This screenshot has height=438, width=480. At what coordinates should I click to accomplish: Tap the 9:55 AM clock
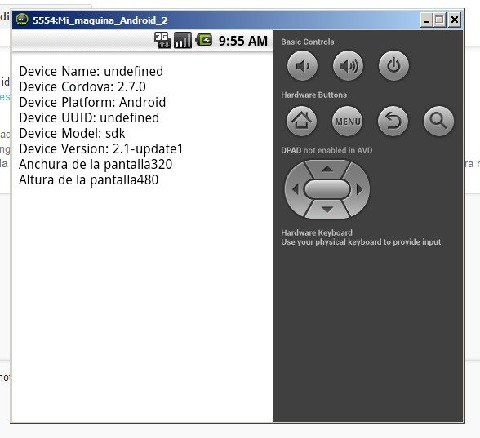[243, 41]
